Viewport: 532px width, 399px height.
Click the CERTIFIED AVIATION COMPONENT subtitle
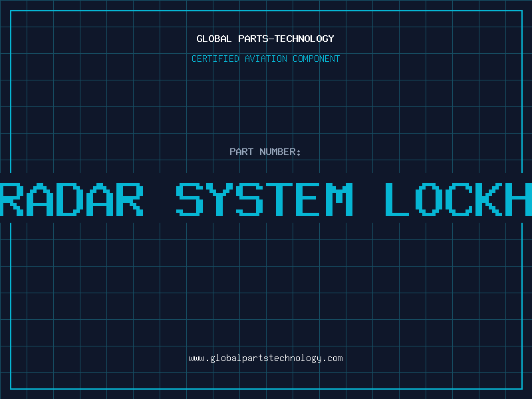(265, 59)
